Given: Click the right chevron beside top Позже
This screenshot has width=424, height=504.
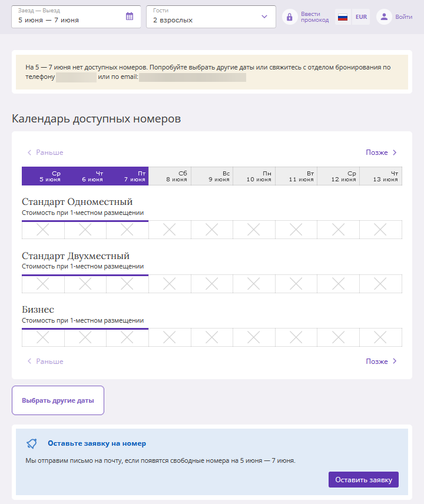Looking at the screenshot, I should point(395,152).
